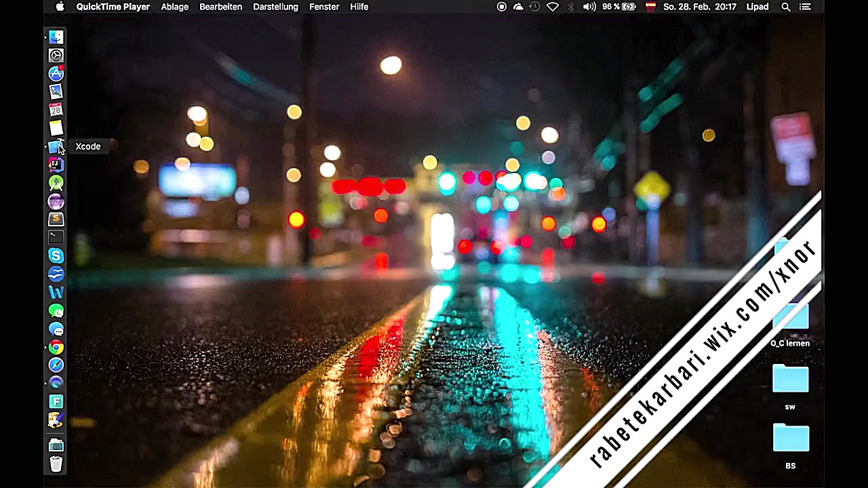Open Safari browser in the dock
Viewport: 868px width, 488px height.
click(56, 365)
